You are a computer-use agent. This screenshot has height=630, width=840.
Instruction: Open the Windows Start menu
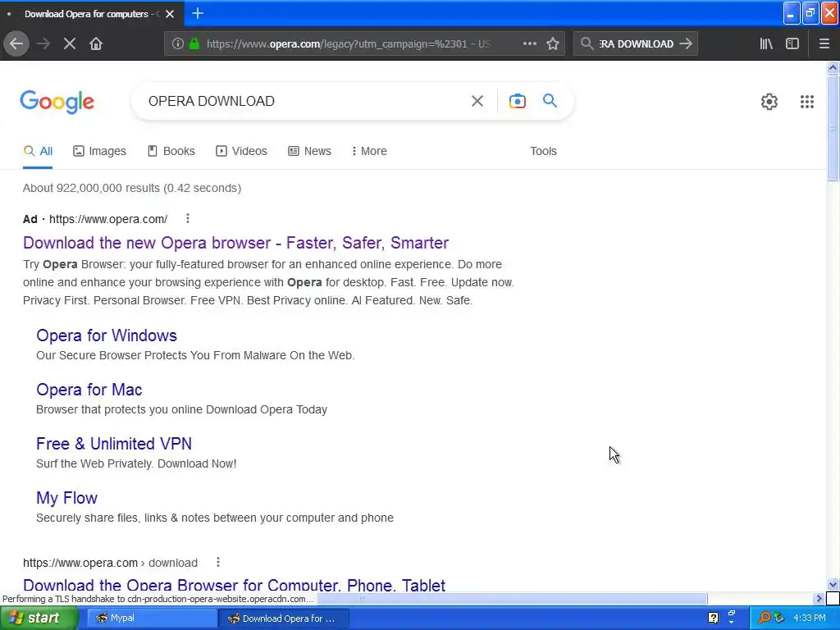(x=39, y=619)
